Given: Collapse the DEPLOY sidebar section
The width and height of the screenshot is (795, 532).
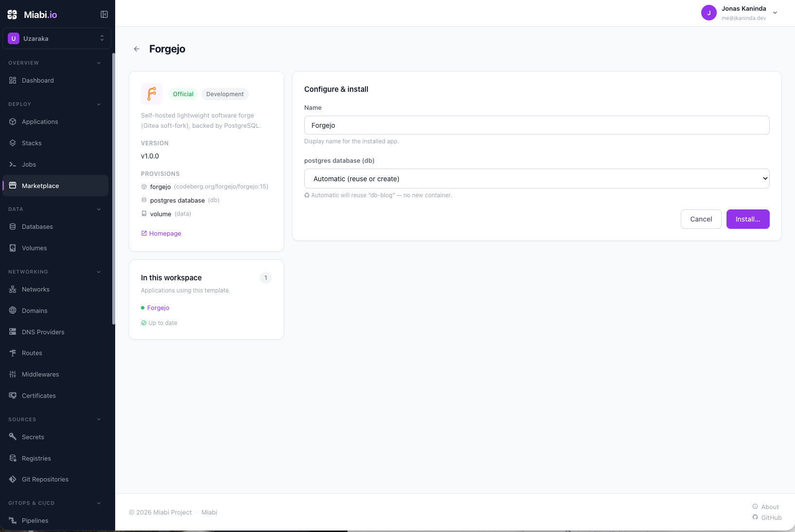Looking at the screenshot, I should pos(99,104).
